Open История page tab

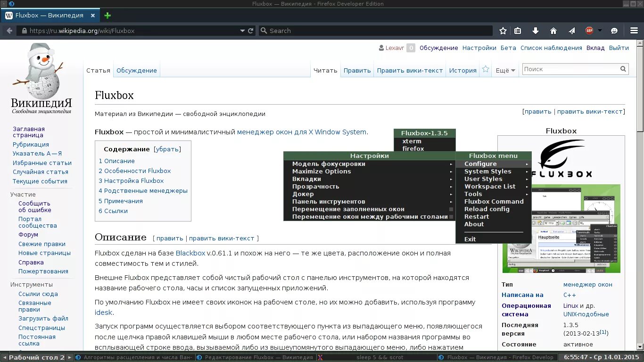pyautogui.click(x=462, y=70)
